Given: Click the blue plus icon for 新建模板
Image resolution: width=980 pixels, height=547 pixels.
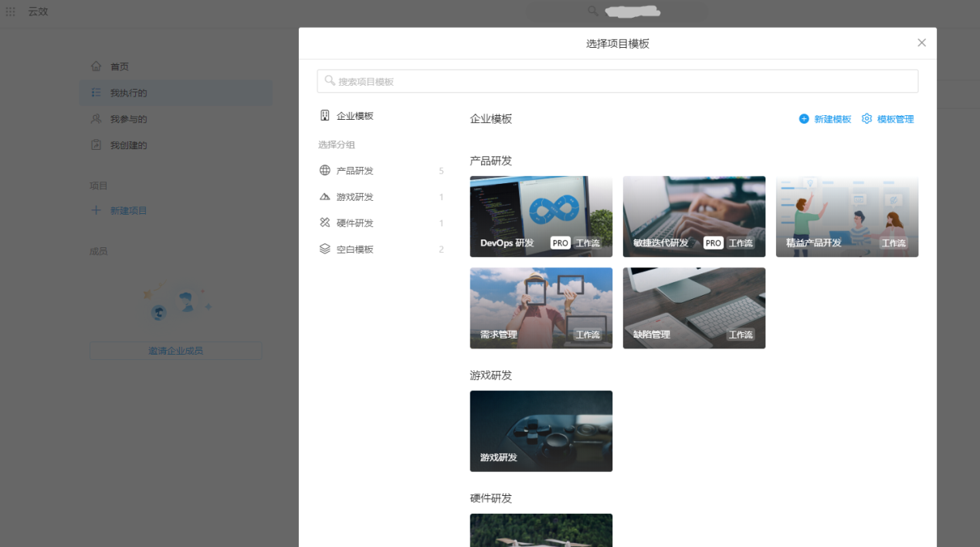Looking at the screenshot, I should coord(804,119).
